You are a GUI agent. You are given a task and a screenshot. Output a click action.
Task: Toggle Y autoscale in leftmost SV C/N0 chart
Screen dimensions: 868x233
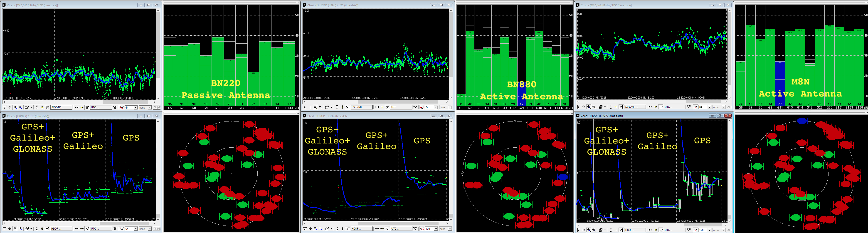[x=47, y=108]
